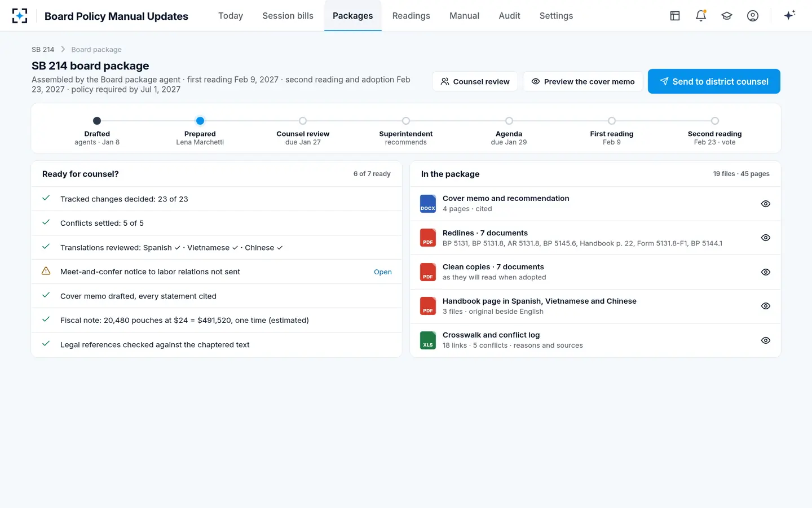Open the Manual tab
812x508 pixels.
click(464, 16)
